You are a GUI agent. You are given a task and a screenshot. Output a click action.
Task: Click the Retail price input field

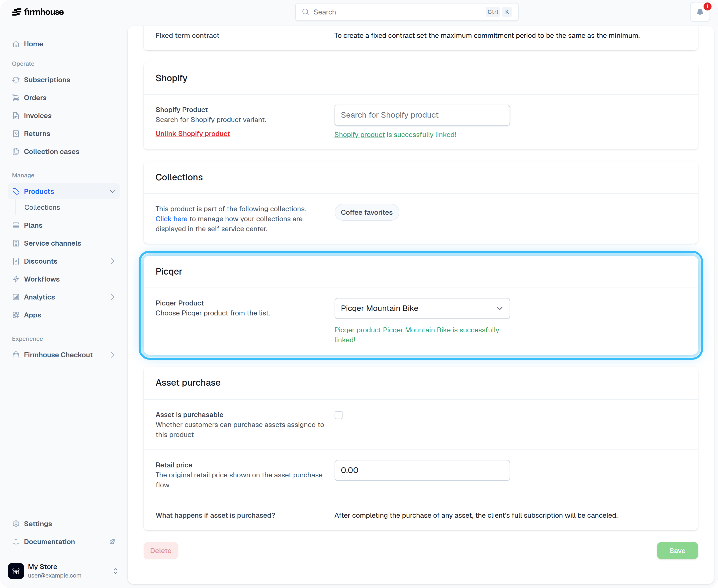coord(422,470)
